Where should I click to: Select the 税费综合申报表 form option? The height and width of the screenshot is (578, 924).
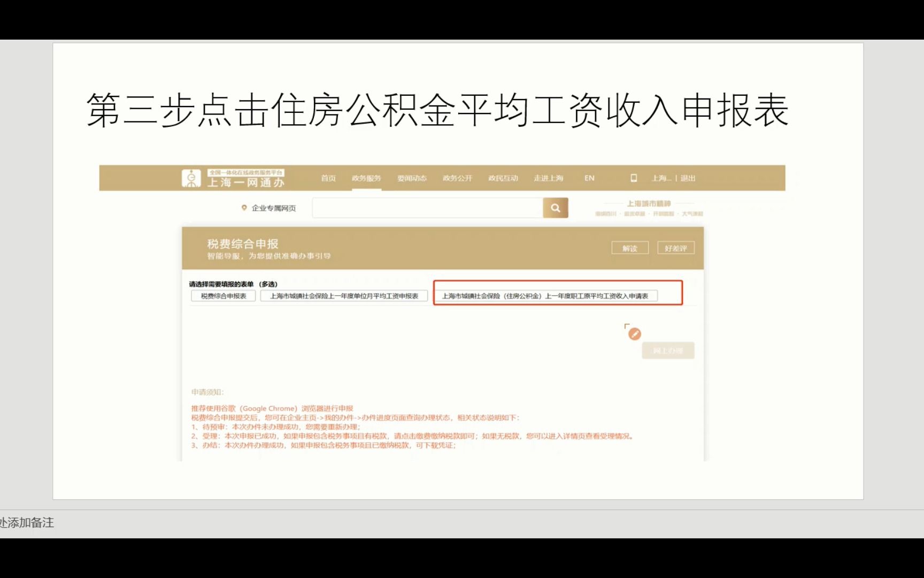tap(224, 296)
